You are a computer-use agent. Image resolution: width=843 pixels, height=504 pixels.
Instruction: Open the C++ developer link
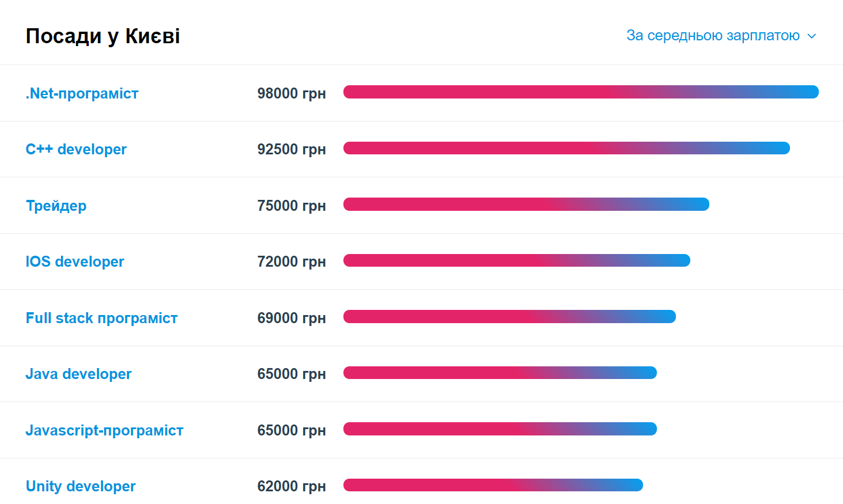pos(76,149)
